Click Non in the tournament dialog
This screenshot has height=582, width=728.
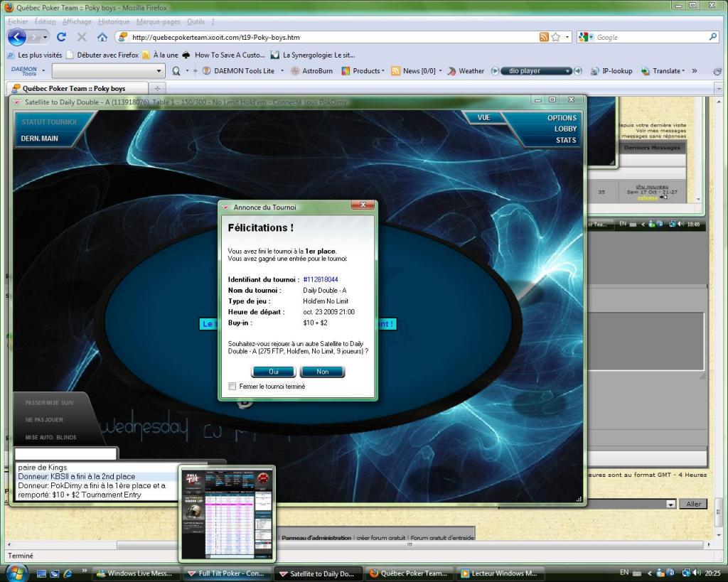[x=322, y=372]
